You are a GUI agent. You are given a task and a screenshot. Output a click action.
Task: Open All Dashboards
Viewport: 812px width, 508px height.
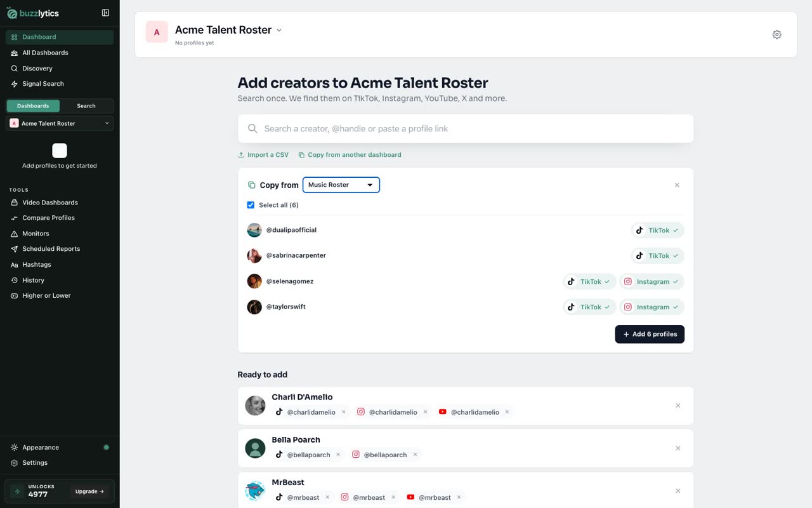pyautogui.click(x=60, y=53)
